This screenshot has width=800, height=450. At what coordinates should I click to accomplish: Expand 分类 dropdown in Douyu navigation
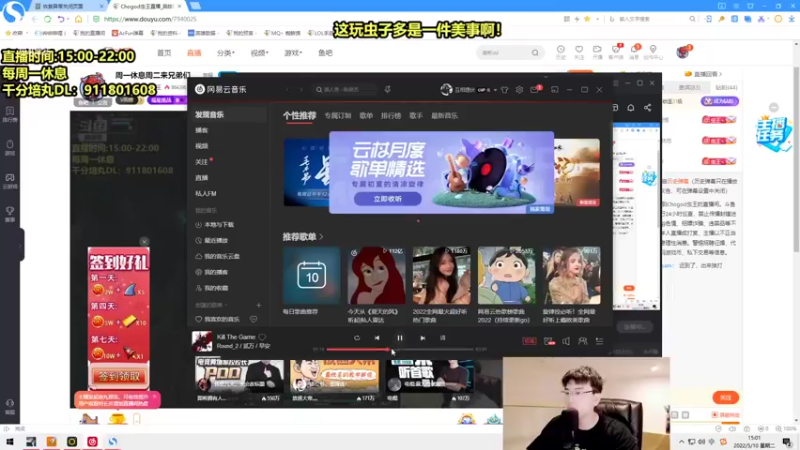(226, 53)
